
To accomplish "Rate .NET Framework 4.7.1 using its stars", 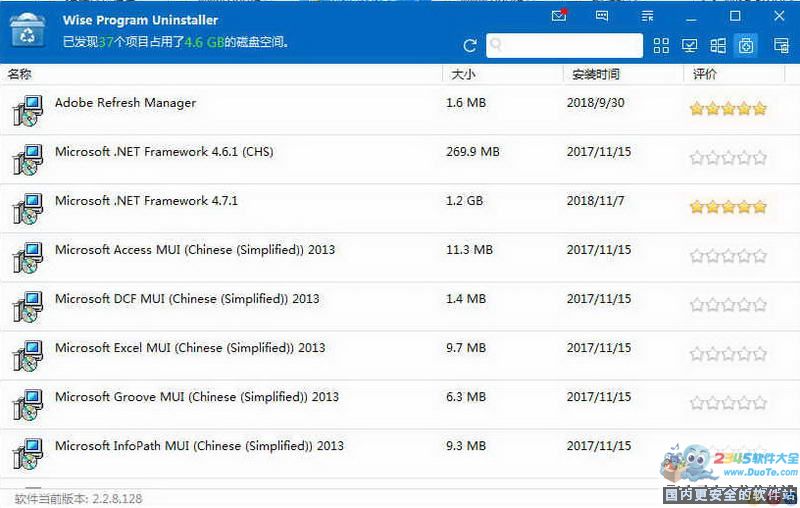I will [x=728, y=206].
